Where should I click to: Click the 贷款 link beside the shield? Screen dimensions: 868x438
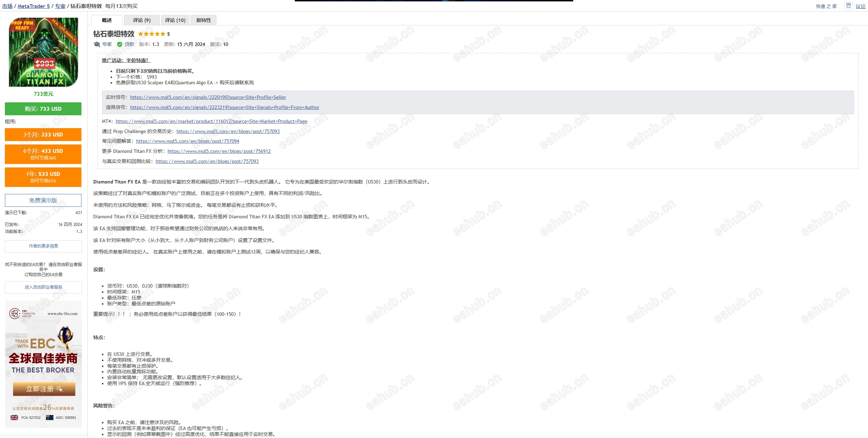click(x=129, y=44)
